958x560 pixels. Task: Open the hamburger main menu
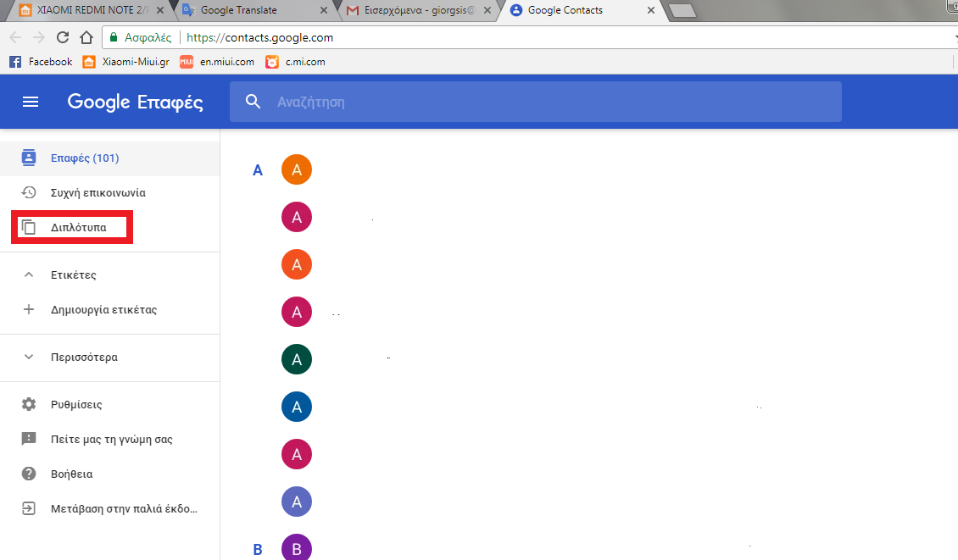[30, 102]
